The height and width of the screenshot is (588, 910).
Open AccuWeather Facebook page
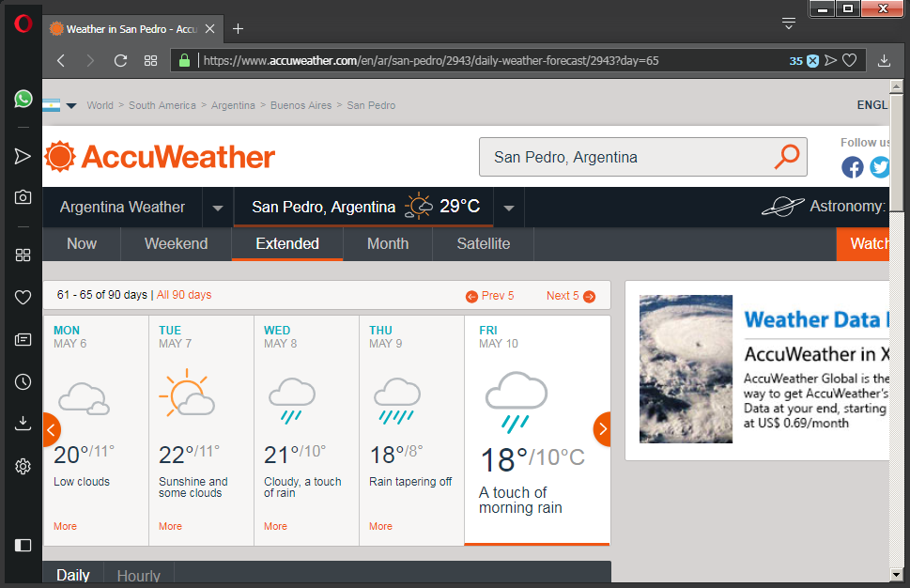click(852, 168)
